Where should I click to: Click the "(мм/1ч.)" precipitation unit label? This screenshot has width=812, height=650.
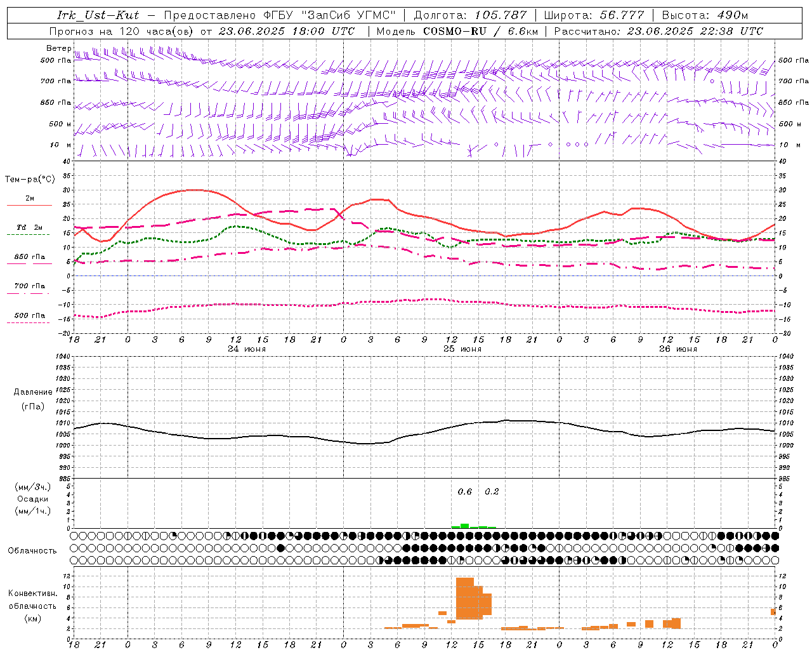[x=32, y=511]
